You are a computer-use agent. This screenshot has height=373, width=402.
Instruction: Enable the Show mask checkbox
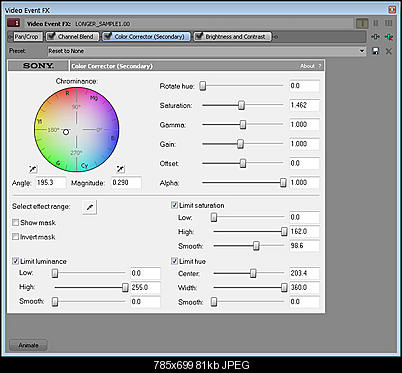click(x=15, y=222)
